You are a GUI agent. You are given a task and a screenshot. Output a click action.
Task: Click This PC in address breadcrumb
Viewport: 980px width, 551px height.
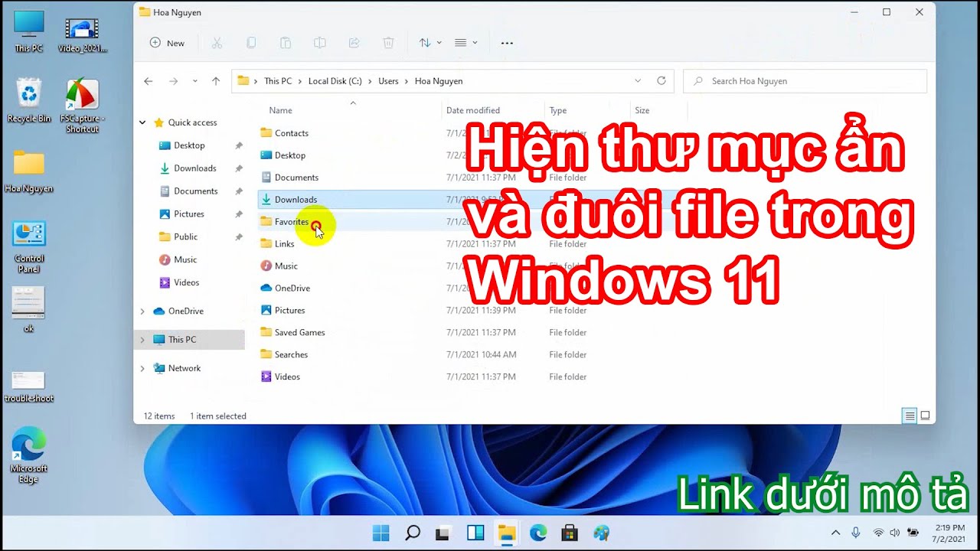click(x=278, y=81)
